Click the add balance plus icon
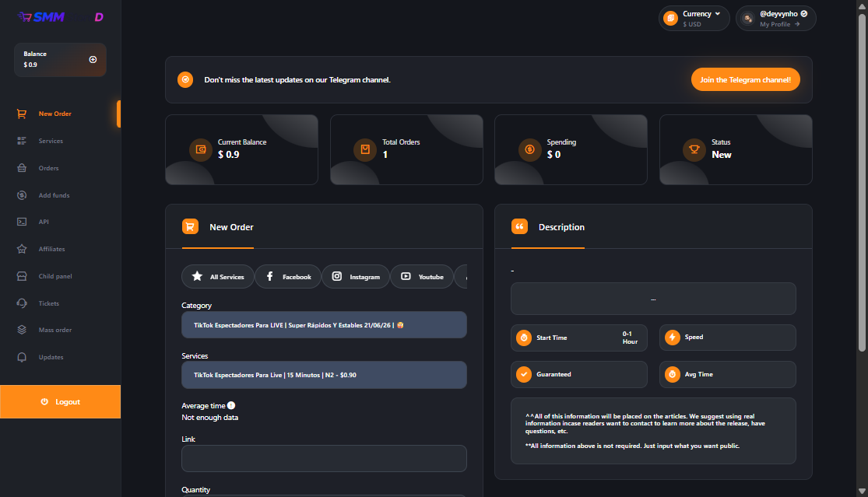Image resolution: width=868 pixels, height=497 pixels. click(x=93, y=60)
